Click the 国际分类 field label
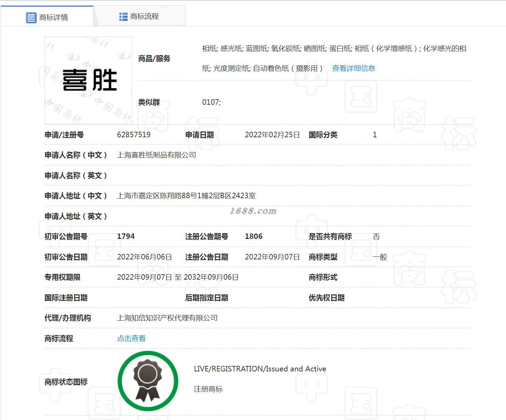Screen dimensions: 506x420 coord(323,135)
